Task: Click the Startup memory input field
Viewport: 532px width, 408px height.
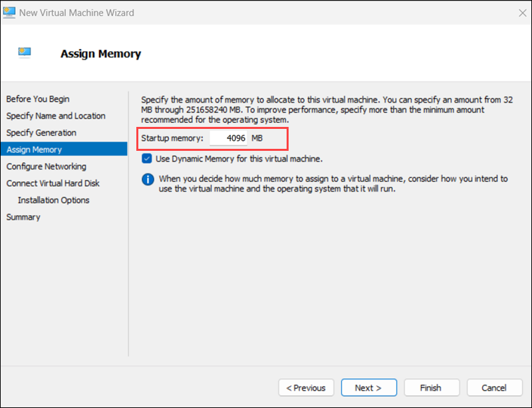Action: pyautogui.click(x=228, y=138)
